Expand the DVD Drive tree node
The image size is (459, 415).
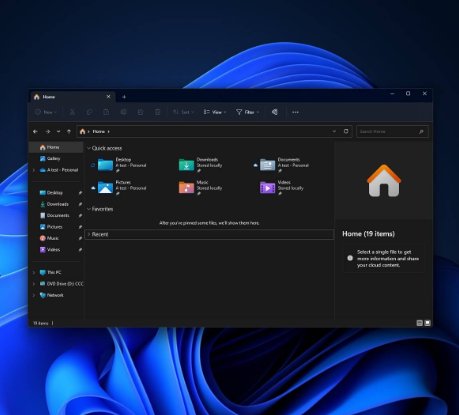pos(34,284)
